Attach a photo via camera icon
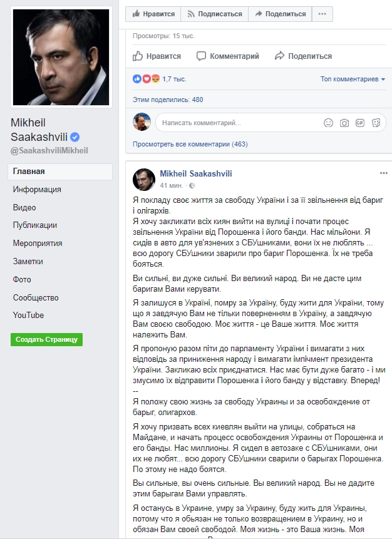 (x=344, y=123)
